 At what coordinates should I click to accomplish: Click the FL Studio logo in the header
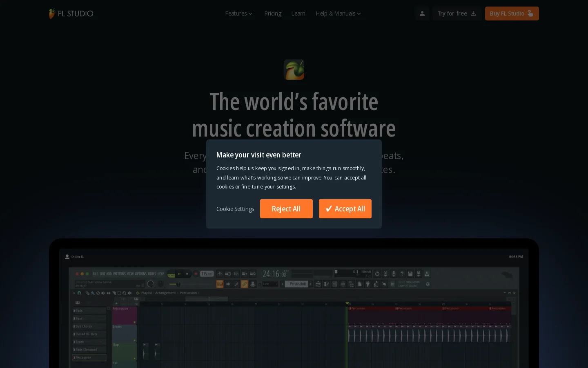(x=71, y=13)
